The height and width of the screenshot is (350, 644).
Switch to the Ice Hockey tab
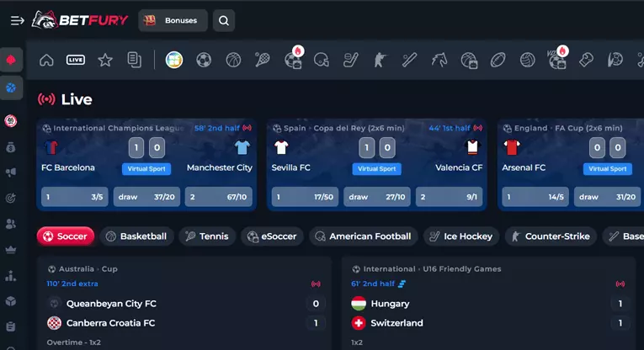460,236
